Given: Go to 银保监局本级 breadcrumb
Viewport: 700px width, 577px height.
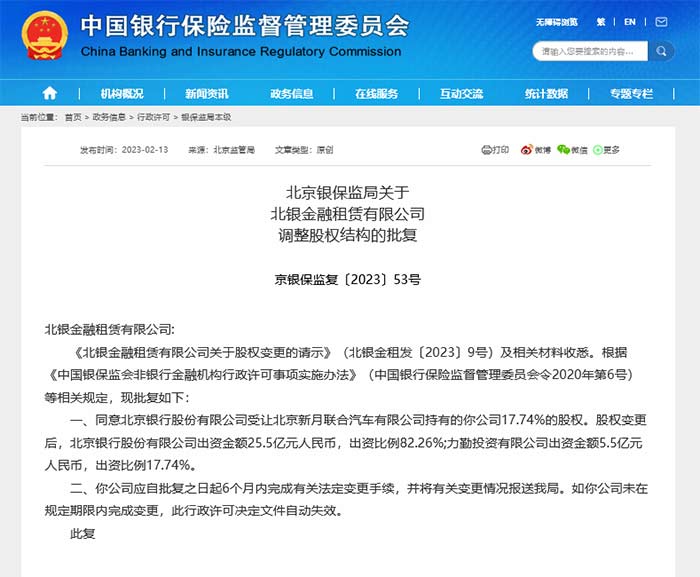Looking at the screenshot, I should (x=206, y=117).
